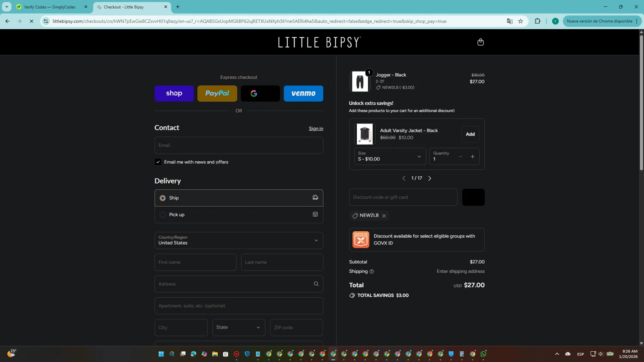Focus the City input field

pos(181,327)
